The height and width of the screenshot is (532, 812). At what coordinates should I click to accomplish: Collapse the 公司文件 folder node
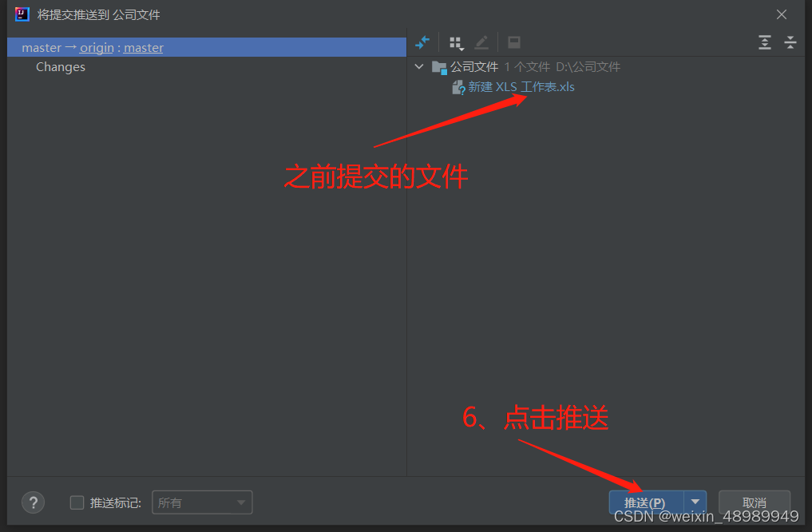(419, 67)
